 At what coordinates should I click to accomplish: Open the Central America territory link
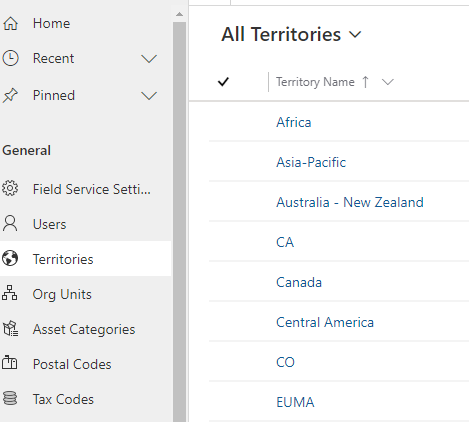pyautogui.click(x=325, y=322)
